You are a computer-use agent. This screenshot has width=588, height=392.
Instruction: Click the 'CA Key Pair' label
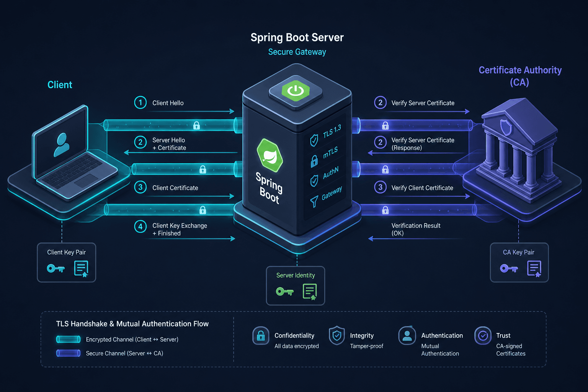pos(519,252)
